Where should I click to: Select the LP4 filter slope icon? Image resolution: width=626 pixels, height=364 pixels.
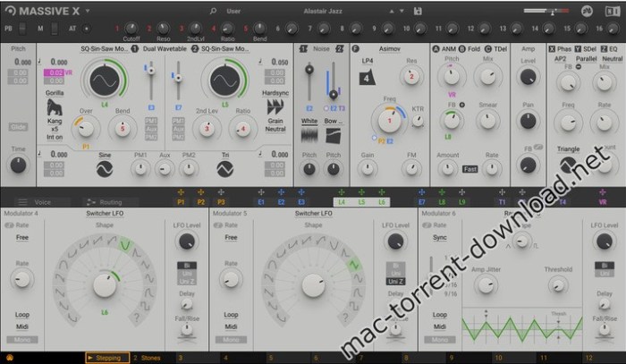367,78
